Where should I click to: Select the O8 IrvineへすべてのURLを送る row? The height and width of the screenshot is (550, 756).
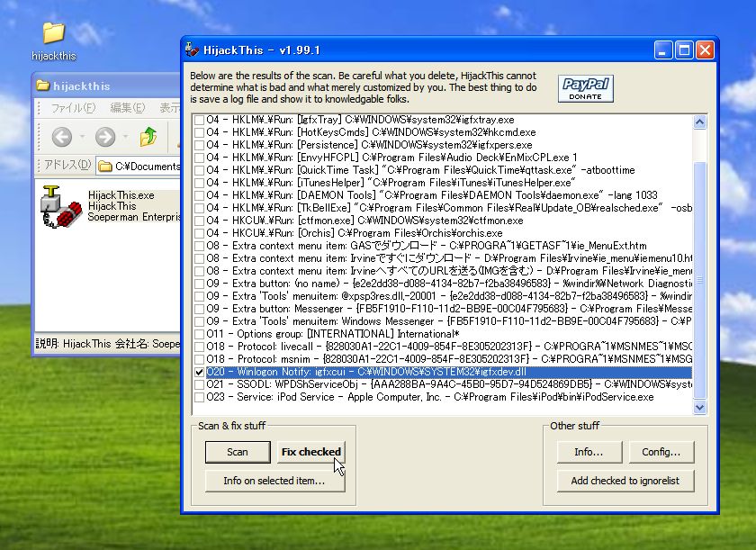point(442,271)
